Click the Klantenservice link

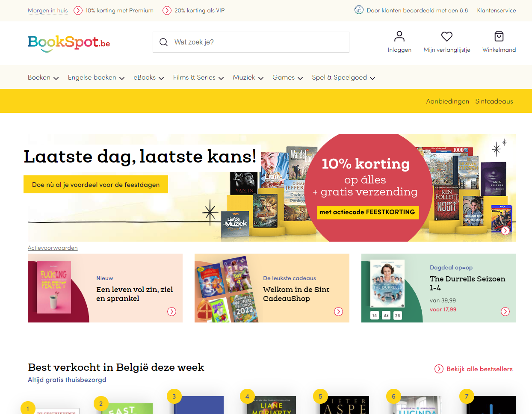point(497,10)
